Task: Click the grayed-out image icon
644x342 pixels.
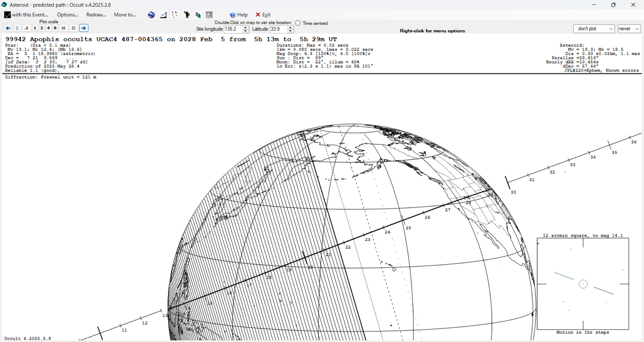Action: click(x=209, y=15)
